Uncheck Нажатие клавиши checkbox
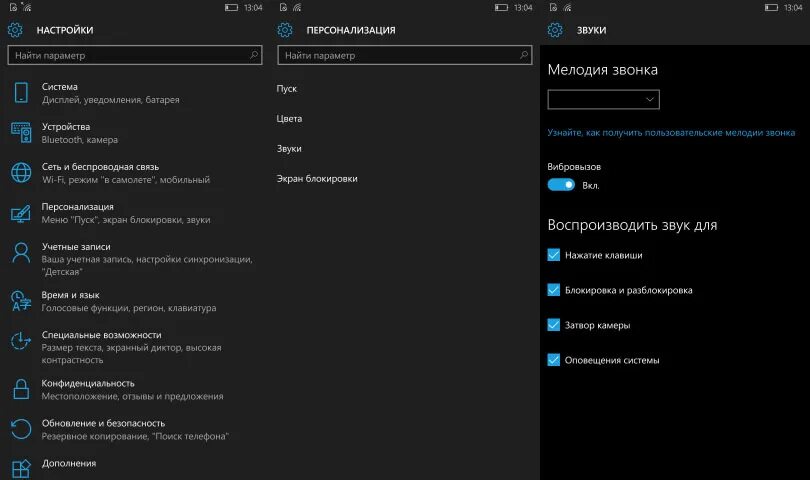 [x=553, y=255]
